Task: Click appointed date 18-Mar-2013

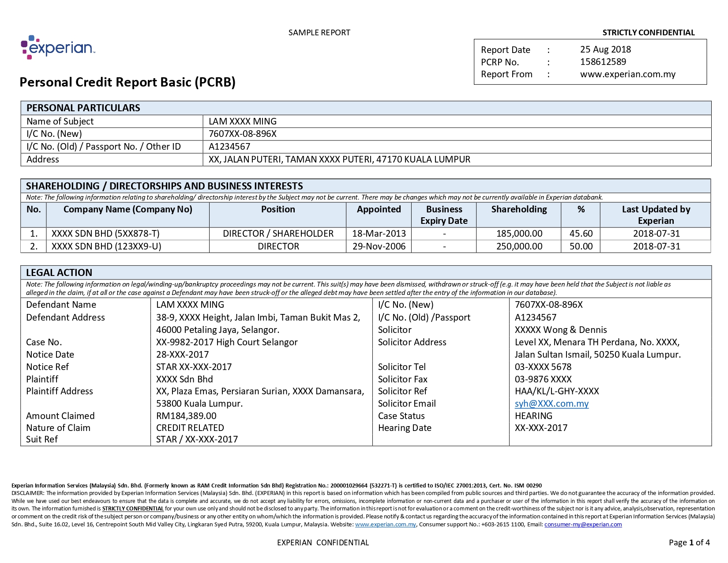Action: click(x=379, y=234)
